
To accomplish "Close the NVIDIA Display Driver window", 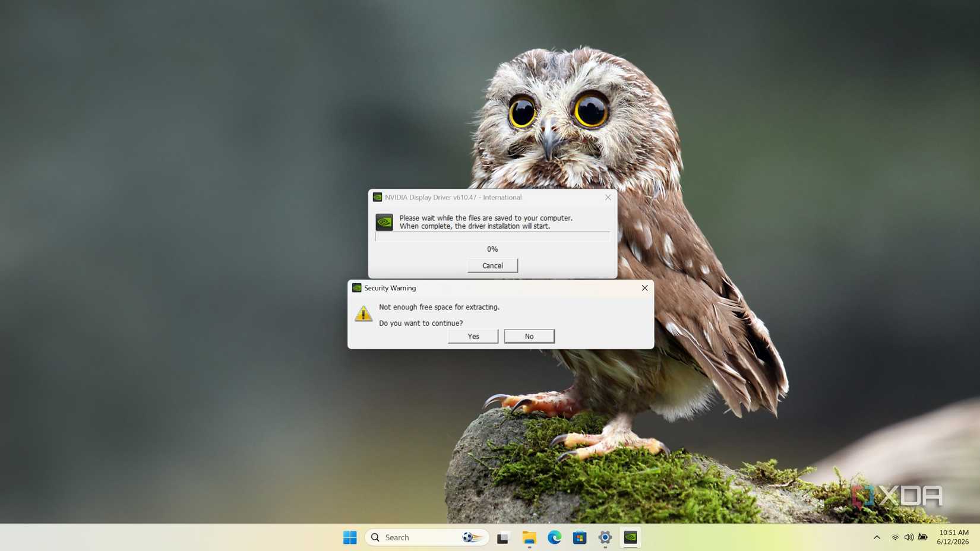I will click(608, 197).
